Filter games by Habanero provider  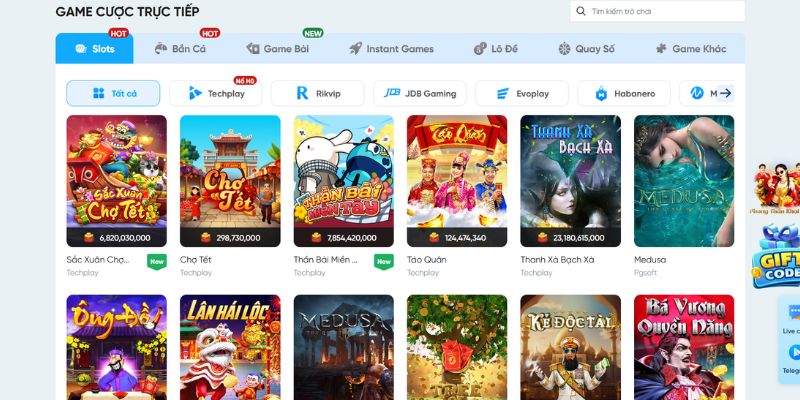pos(624,93)
